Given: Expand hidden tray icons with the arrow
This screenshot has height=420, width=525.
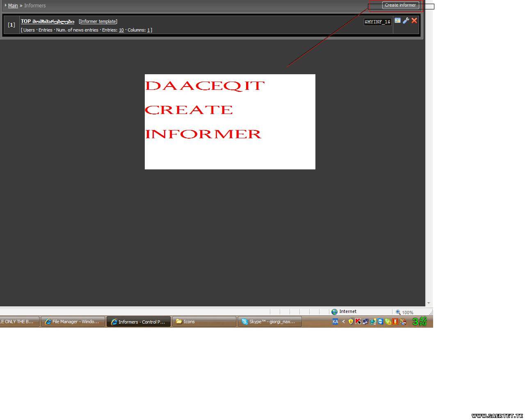Looking at the screenshot, I should pos(343,322).
